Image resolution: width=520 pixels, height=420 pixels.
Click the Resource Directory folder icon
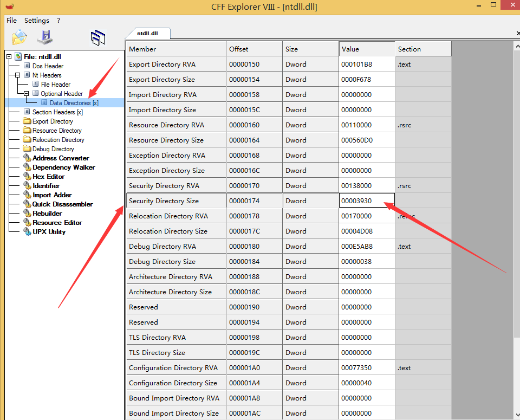pyautogui.click(x=27, y=131)
